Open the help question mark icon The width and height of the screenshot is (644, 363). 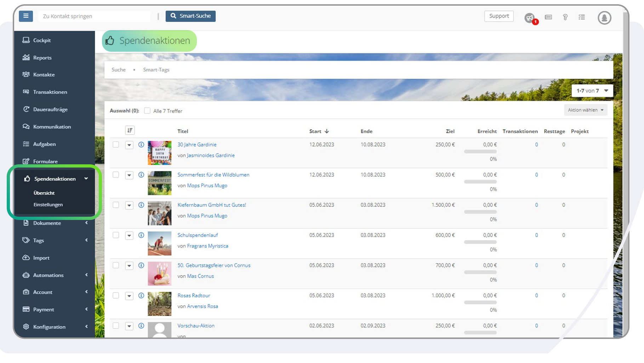pyautogui.click(x=565, y=17)
